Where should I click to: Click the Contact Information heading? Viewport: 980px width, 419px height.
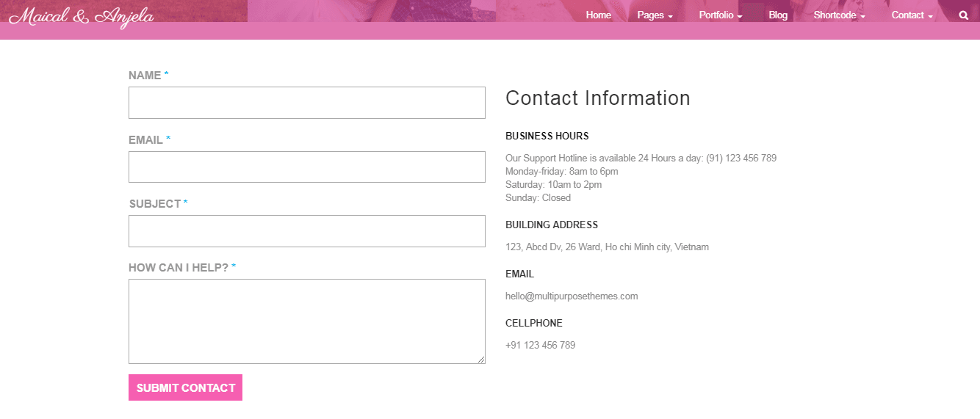click(598, 98)
